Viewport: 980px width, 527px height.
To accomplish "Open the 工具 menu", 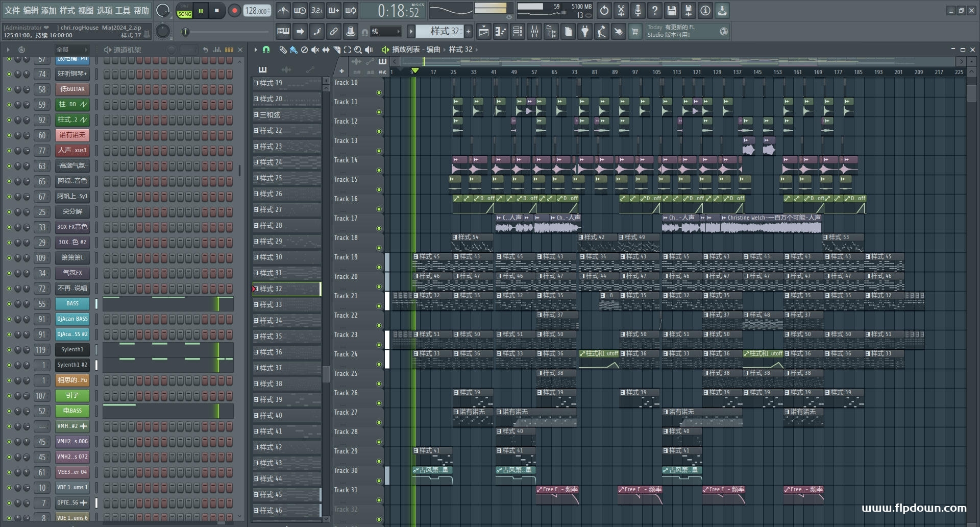I will pyautogui.click(x=122, y=10).
